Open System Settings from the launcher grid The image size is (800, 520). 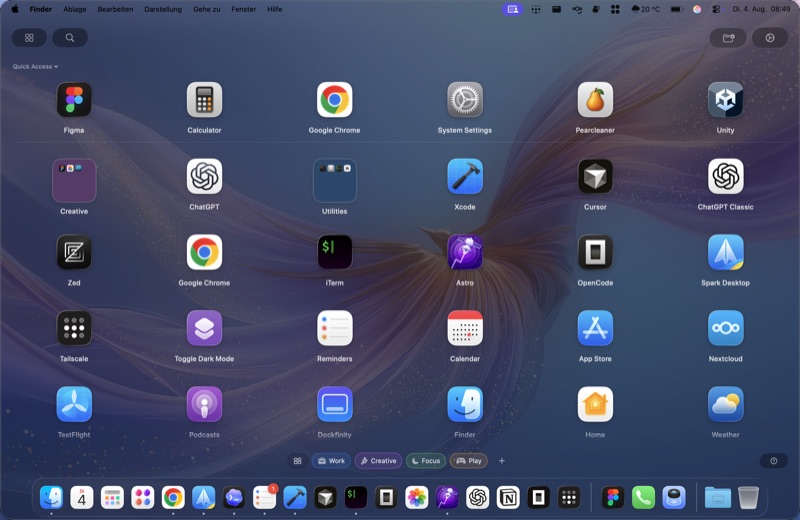(465, 100)
